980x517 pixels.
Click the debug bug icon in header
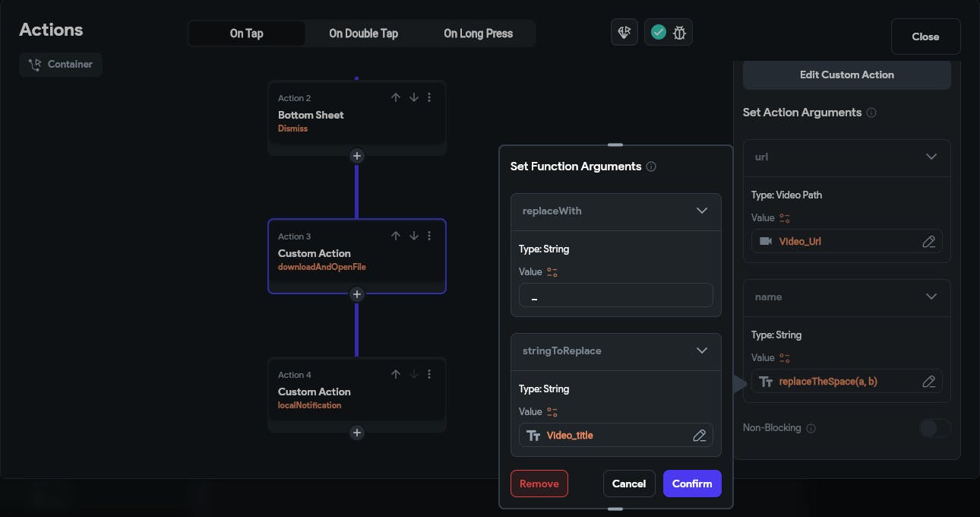tap(679, 33)
